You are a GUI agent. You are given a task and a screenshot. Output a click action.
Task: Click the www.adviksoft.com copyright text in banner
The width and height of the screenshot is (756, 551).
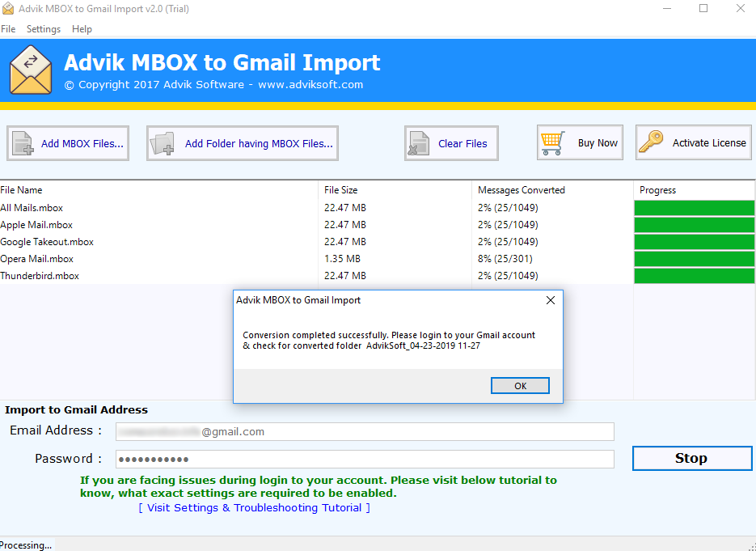[x=310, y=84]
